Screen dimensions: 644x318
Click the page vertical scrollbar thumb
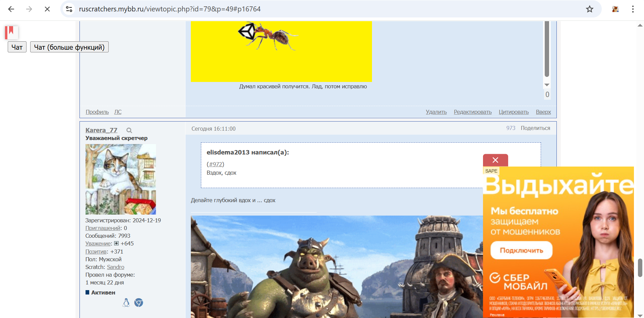tap(640, 268)
